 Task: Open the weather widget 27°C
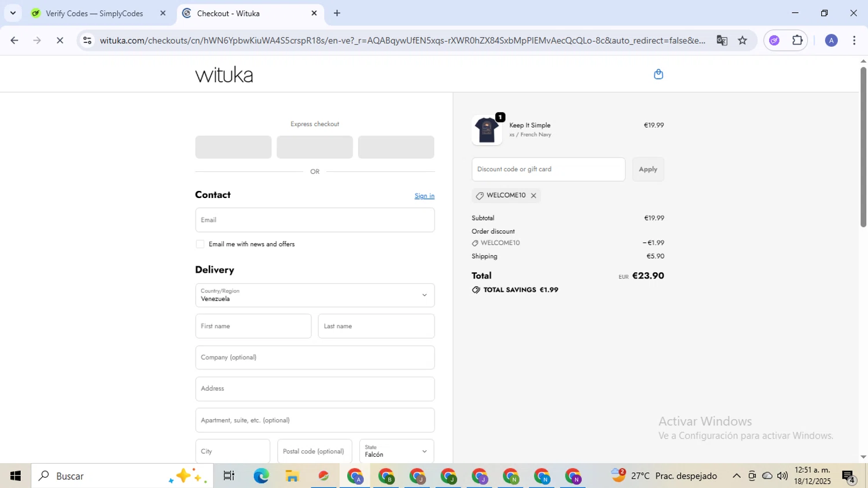click(x=664, y=476)
